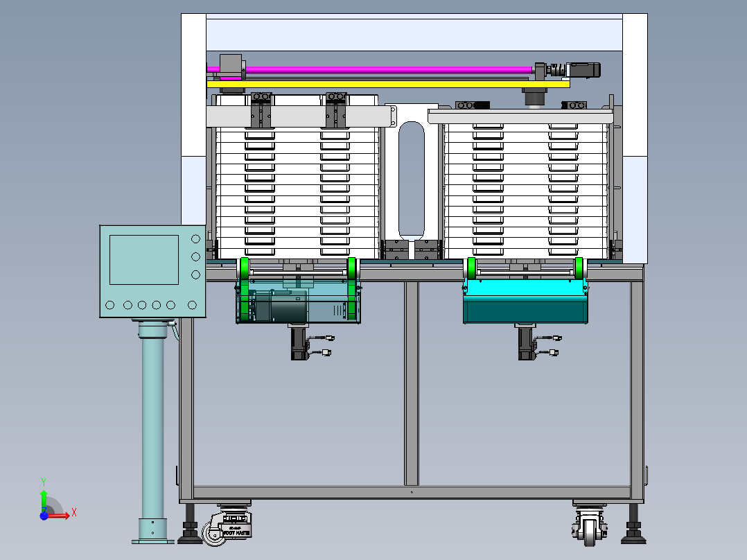Select the lift motor below left cover

tap(299, 343)
